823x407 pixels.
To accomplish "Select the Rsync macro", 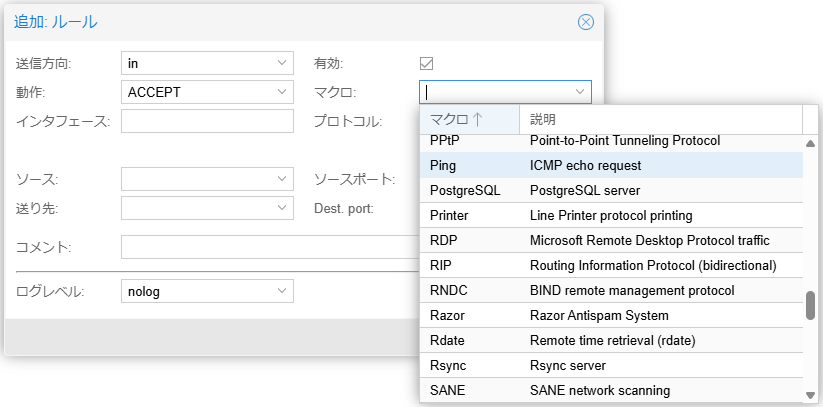I will click(611, 366).
